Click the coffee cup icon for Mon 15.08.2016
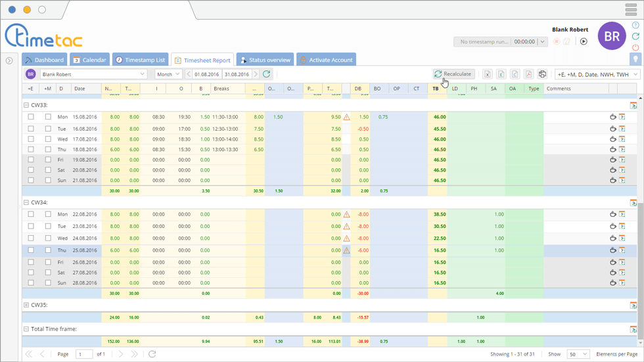644x362 pixels. point(612,117)
